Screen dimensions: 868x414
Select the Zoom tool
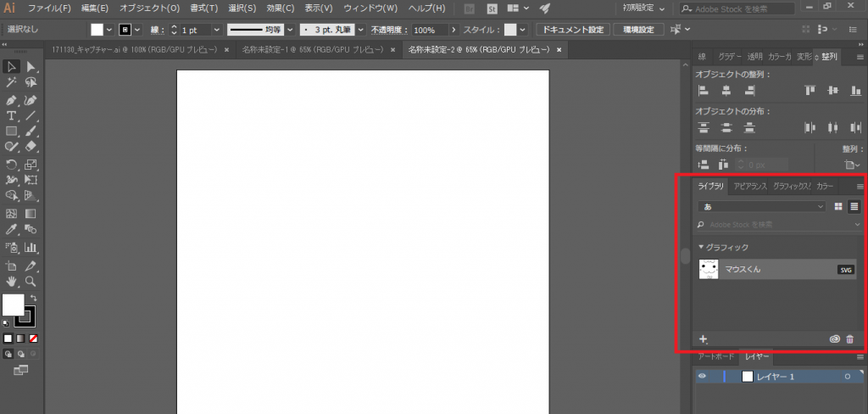31,280
